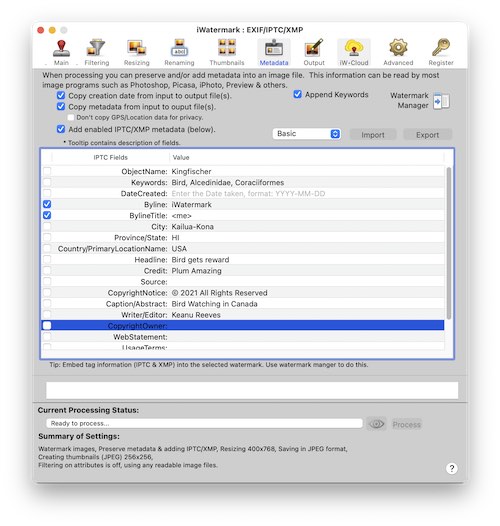Viewport: 500px width, 526px height.
Task: Click the Import button
Action: (373, 135)
